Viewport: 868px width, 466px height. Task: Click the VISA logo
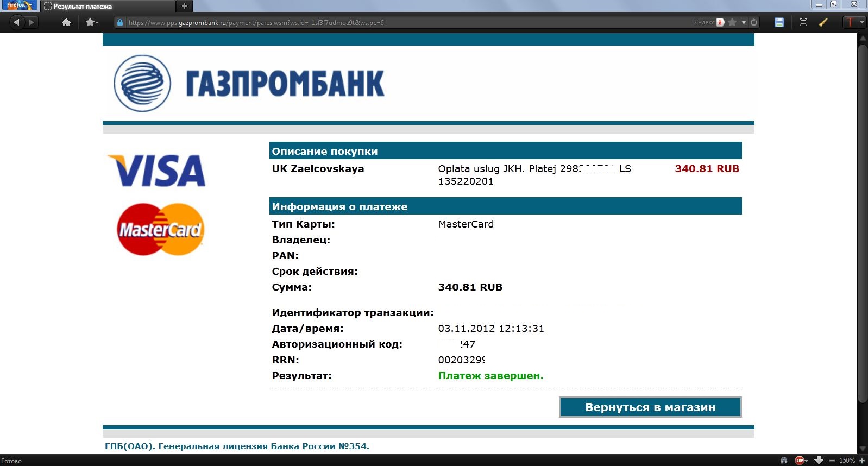coord(157,171)
